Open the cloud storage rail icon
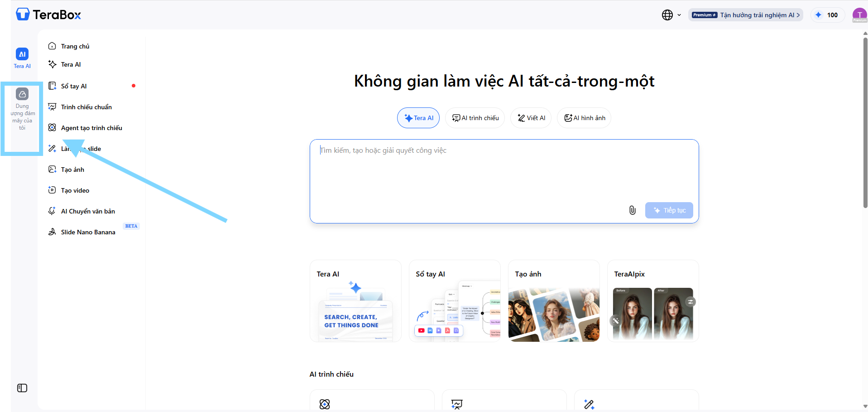Screen dimensions: 868x412 click(x=22, y=94)
